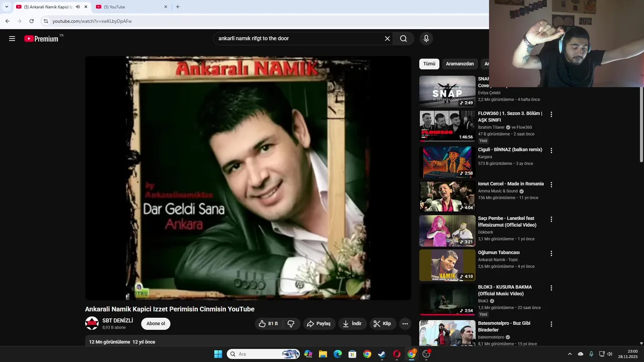Image resolution: width=644 pixels, height=362 pixels.
Task: Open Microsoft Store from taskbar
Action: 352,354
